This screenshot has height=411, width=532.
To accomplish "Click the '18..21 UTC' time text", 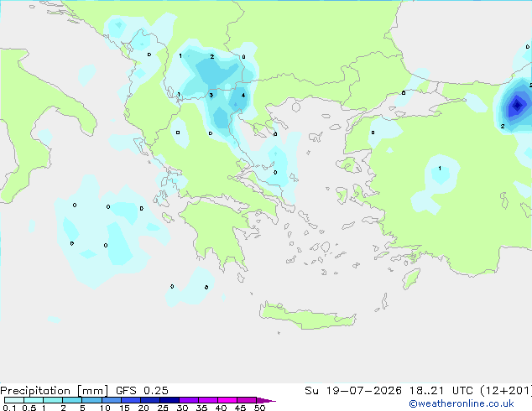I will coord(441,390).
